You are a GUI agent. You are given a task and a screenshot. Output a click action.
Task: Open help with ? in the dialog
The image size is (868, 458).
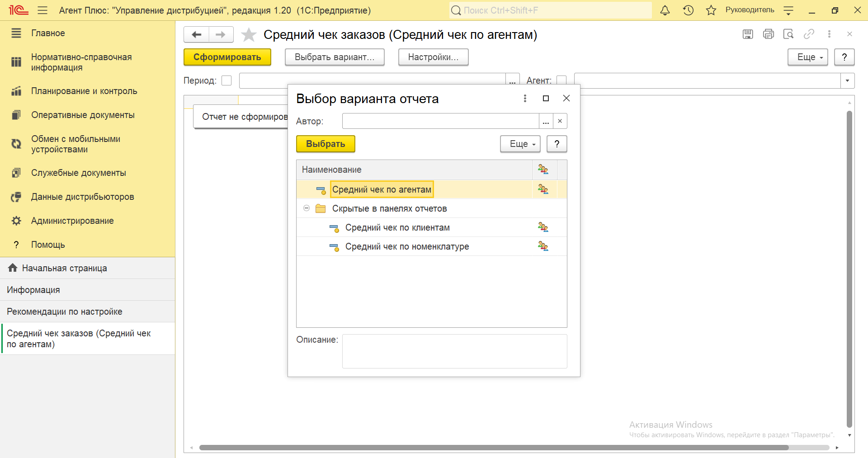pyautogui.click(x=557, y=144)
